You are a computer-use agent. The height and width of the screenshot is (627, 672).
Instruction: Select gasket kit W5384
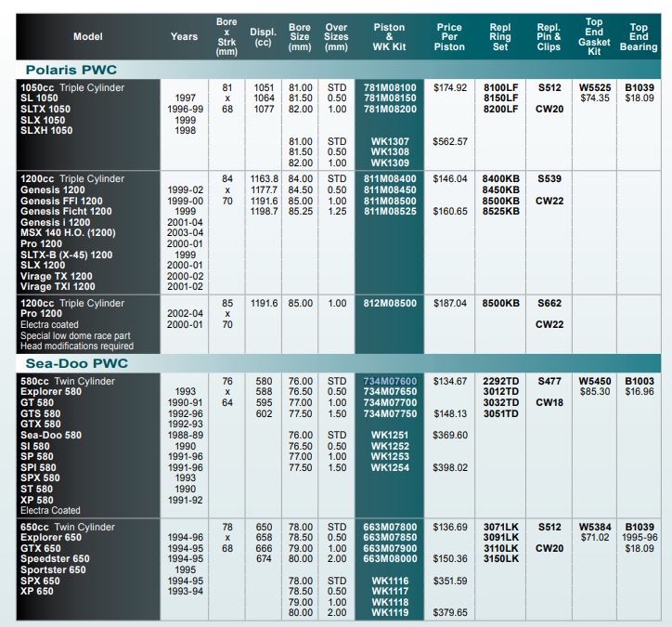(595, 527)
